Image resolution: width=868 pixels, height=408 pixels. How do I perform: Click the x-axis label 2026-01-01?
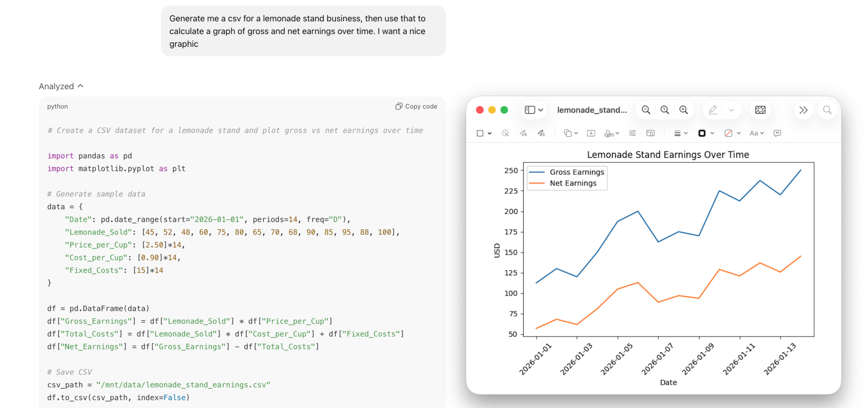(x=535, y=359)
